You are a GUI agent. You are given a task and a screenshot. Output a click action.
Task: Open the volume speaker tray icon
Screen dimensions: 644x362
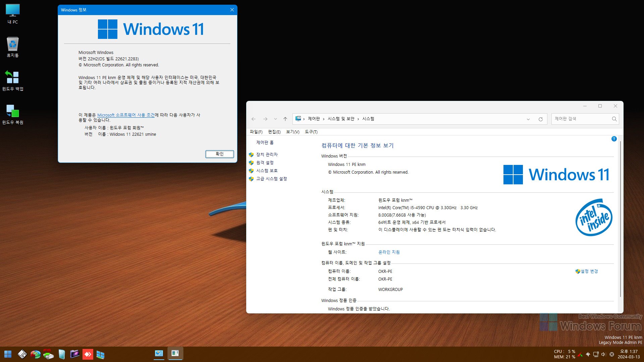point(603,354)
